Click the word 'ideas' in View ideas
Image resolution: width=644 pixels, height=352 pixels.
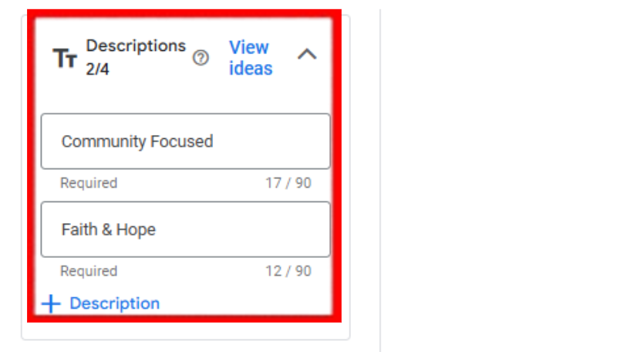(x=251, y=68)
